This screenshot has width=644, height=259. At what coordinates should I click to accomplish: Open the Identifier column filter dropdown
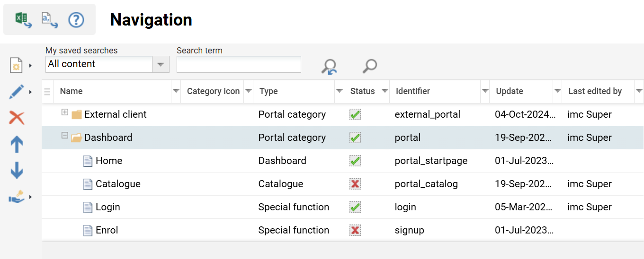[x=485, y=91]
